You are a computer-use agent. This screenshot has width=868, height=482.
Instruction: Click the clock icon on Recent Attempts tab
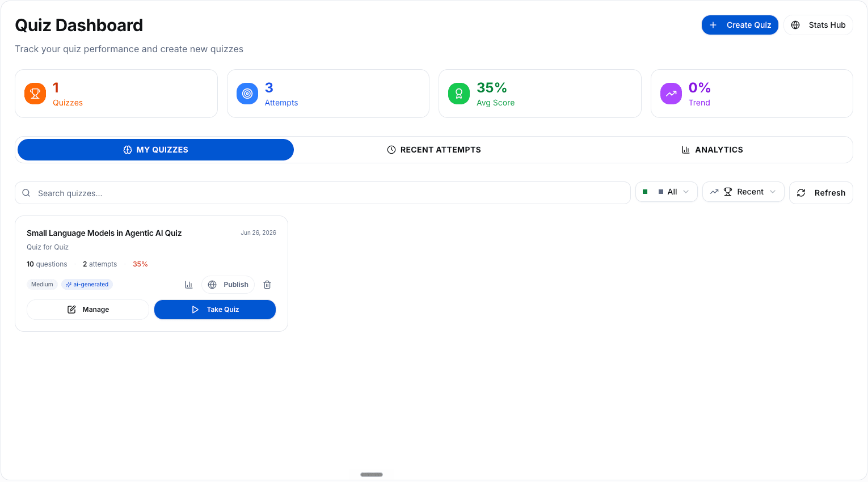coord(391,150)
